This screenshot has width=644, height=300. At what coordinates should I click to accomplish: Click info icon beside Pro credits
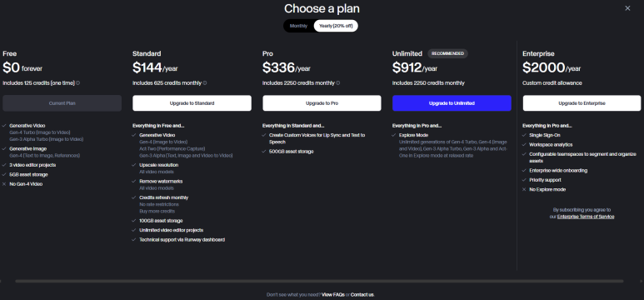(x=338, y=83)
